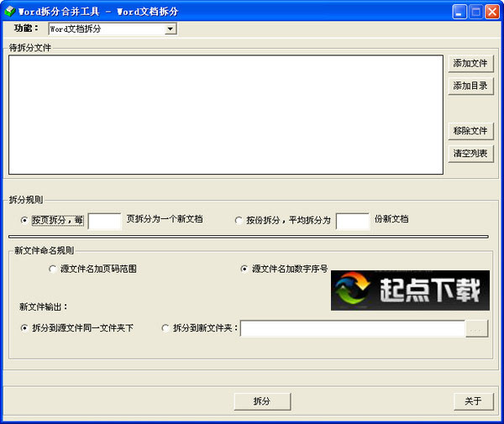The height and width of the screenshot is (424, 504).
Task: Click the 拆分 button to start splitting
Action: pyautogui.click(x=262, y=401)
